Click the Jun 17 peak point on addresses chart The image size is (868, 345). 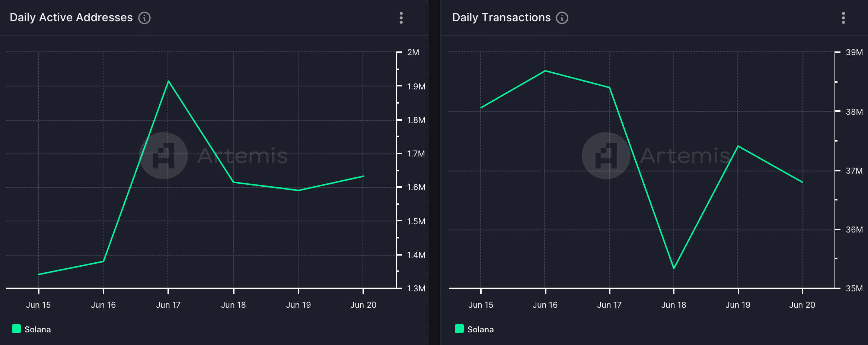point(169,80)
